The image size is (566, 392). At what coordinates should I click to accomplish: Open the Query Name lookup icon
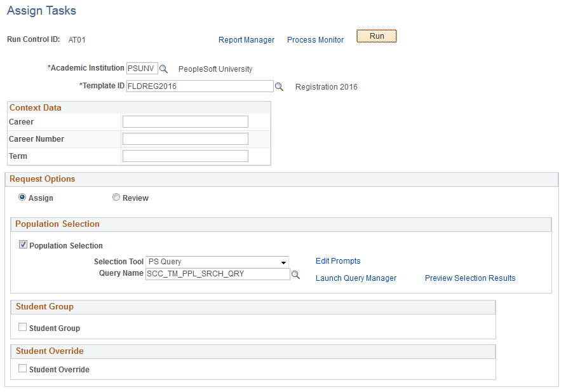(295, 274)
